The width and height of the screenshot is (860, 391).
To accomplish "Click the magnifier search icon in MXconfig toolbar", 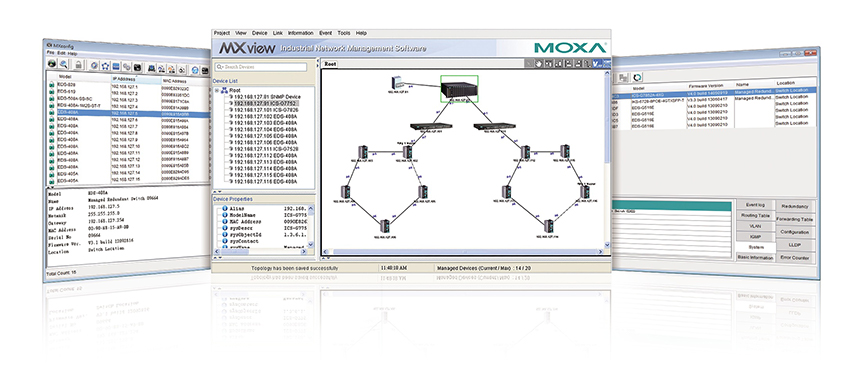I will 64,64.
